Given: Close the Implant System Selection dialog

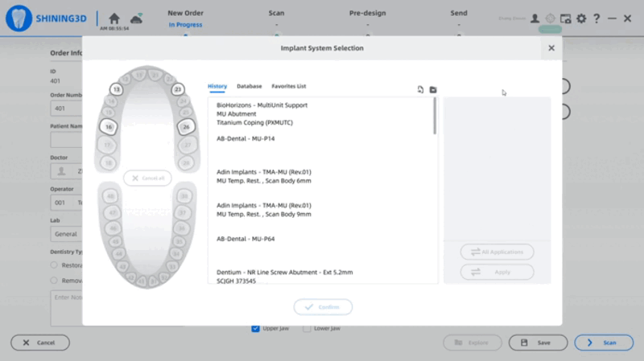Looking at the screenshot, I should click(551, 48).
